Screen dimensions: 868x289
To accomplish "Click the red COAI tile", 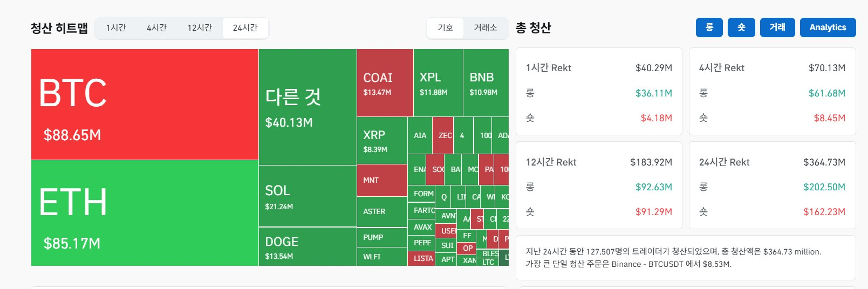I will [385, 83].
